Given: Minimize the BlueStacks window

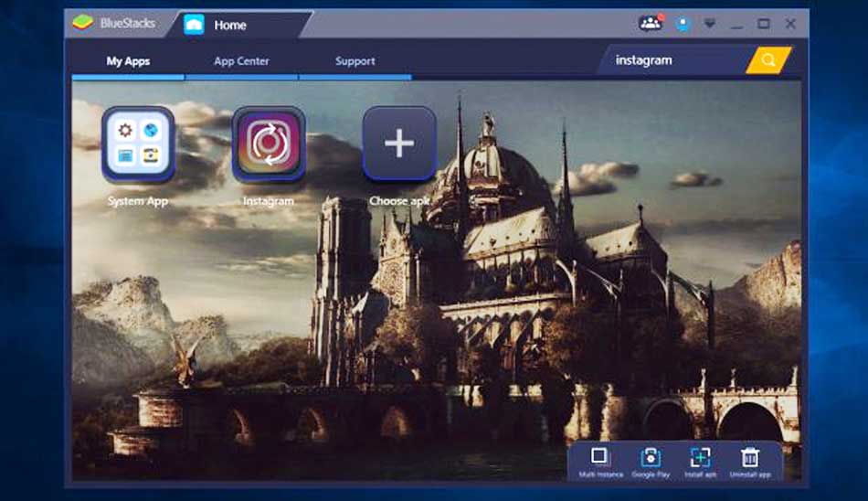Looking at the screenshot, I should point(736,25).
